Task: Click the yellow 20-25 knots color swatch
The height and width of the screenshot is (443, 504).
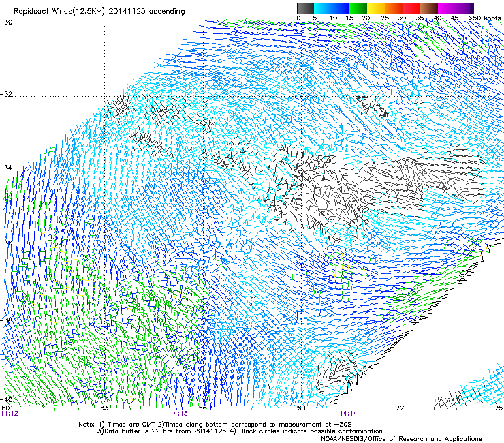Action: (x=376, y=8)
